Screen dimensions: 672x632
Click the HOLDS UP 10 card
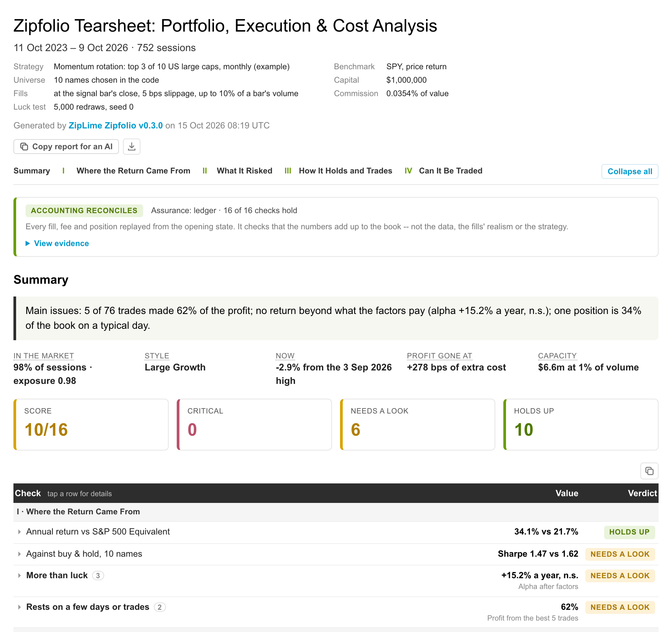[581, 424]
